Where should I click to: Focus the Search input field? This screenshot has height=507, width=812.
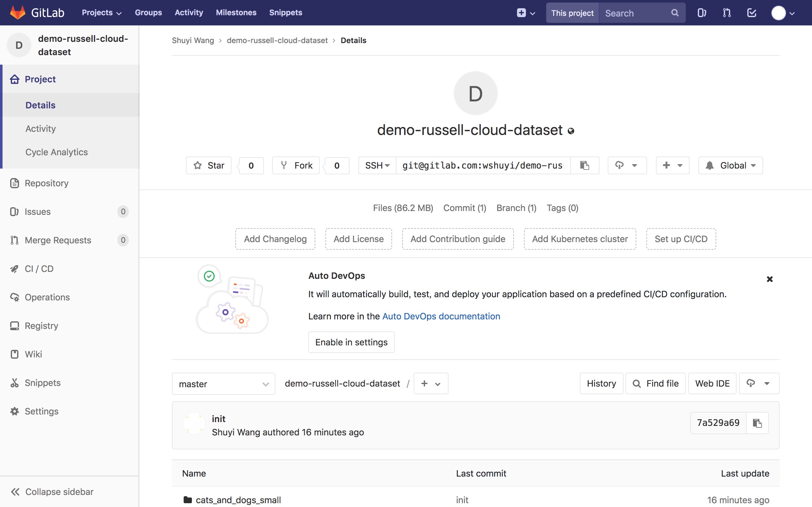(x=634, y=13)
